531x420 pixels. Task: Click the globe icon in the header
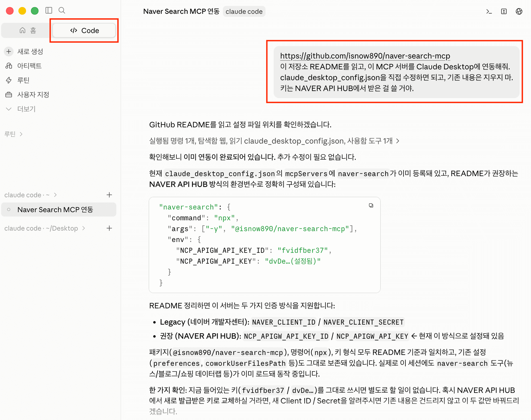tap(519, 12)
